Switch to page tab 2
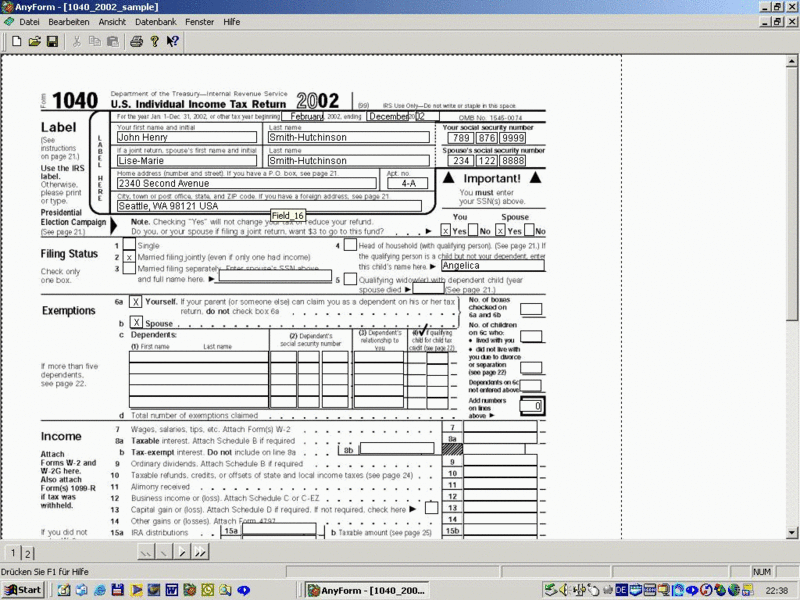This screenshot has width=800, height=600. click(27, 553)
